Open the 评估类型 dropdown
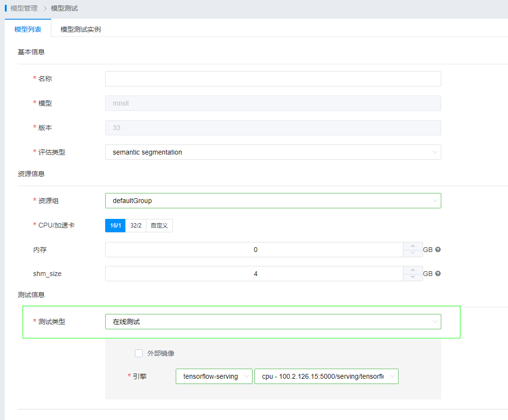The height and width of the screenshot is (420, 508). (273, 152)
